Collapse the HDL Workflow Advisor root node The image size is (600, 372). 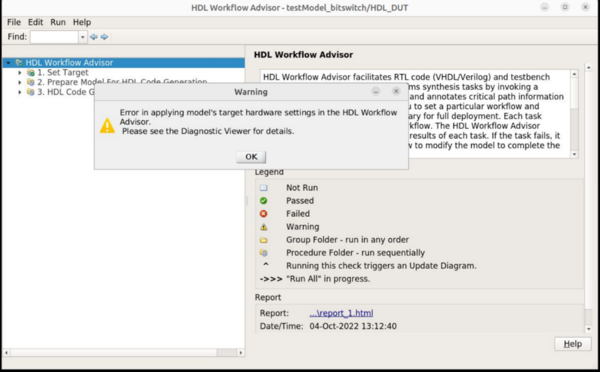click(x=8, y=62)
